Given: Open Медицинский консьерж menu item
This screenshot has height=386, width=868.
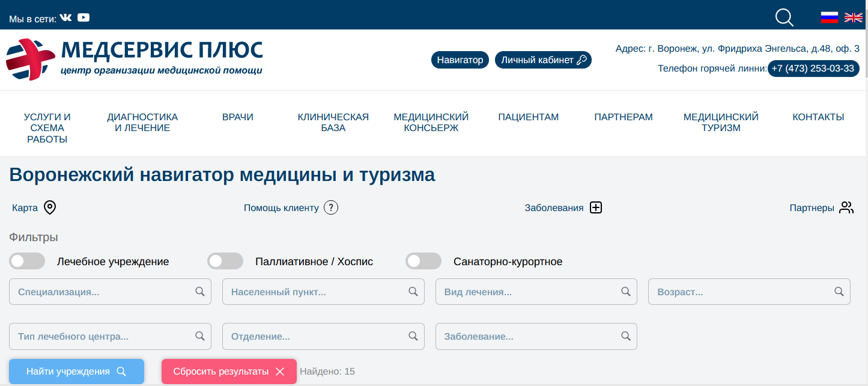Looking at the screenshot, I should click(x=431, y=123).
